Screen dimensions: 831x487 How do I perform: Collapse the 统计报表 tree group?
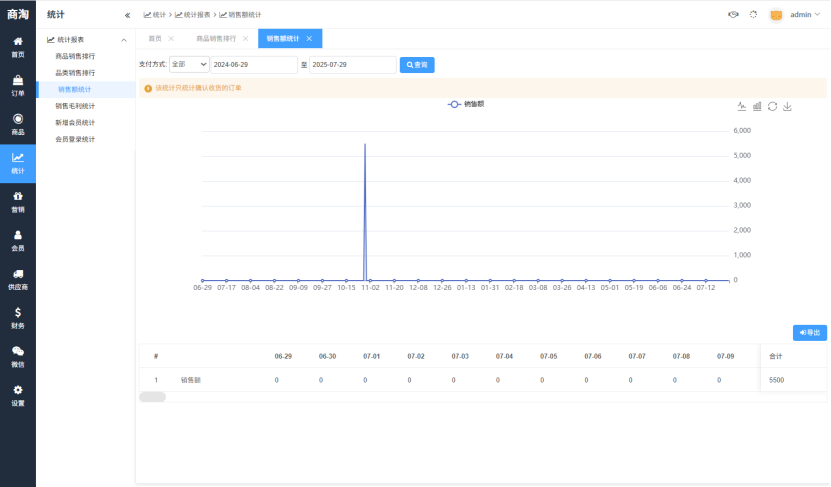pyautogui.click(x=124, y=40)
